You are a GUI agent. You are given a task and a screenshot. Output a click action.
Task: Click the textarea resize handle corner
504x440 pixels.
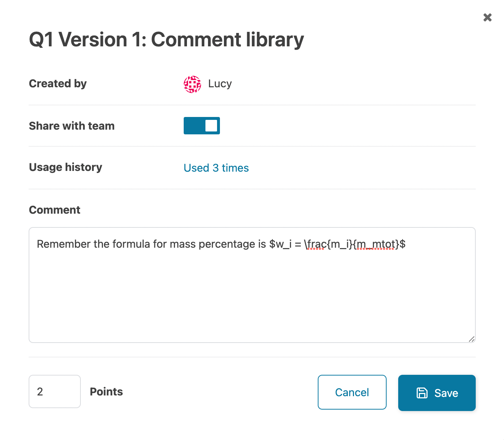tap(471, 339)
